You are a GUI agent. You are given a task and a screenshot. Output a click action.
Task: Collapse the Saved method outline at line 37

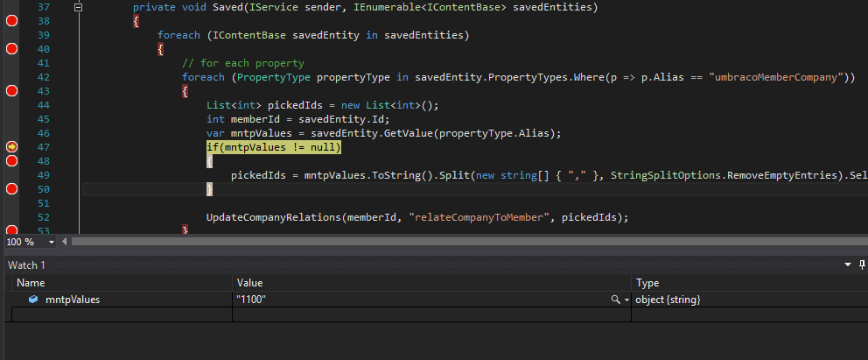[x=79, y=8]
